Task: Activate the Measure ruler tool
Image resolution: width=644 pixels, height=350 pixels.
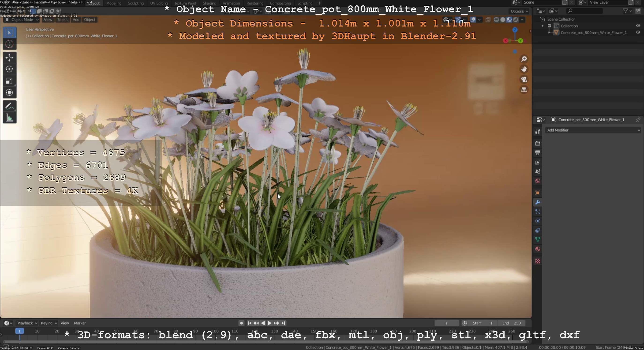Action: pos(10,118)
